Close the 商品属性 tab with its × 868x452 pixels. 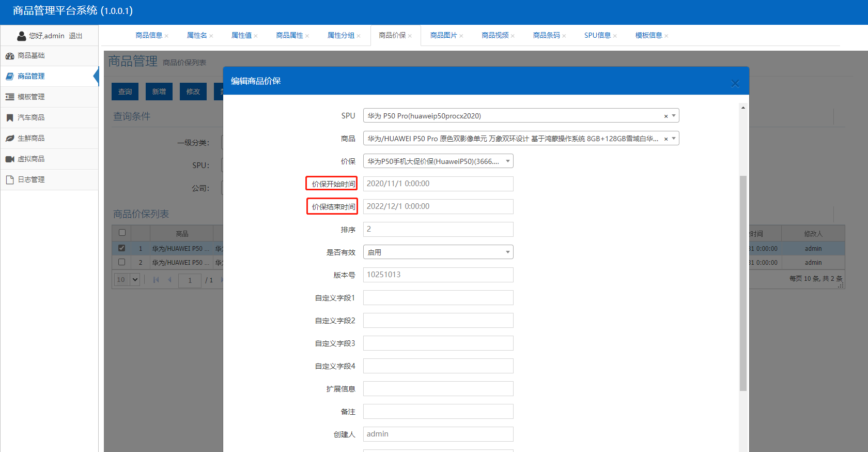(307, 36)
